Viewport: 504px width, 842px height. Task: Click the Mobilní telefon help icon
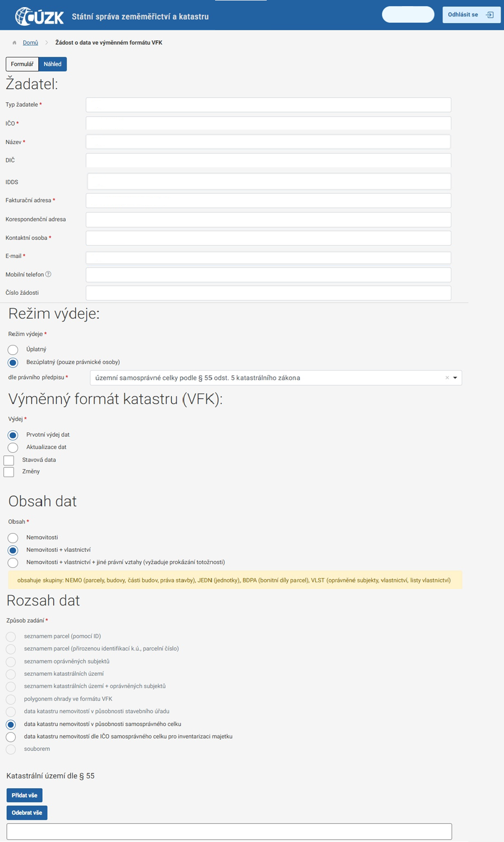[48, 274]
